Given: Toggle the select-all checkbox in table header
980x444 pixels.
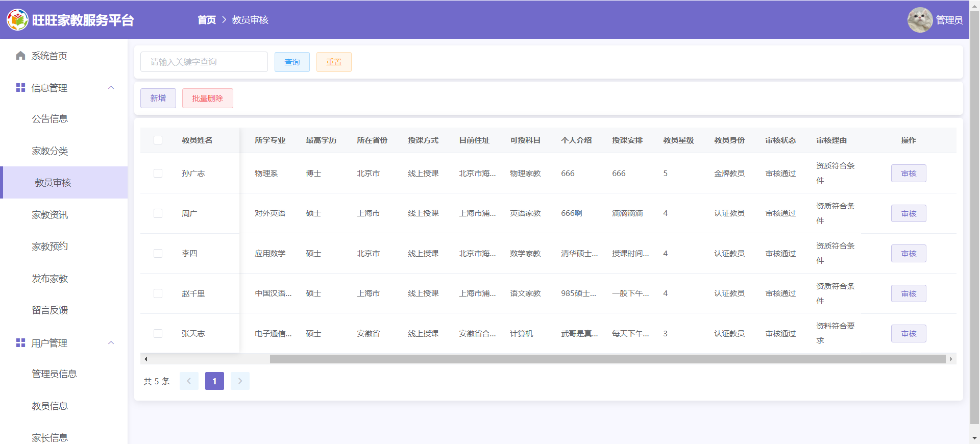Looking at the screenshot, I should 158,140.
